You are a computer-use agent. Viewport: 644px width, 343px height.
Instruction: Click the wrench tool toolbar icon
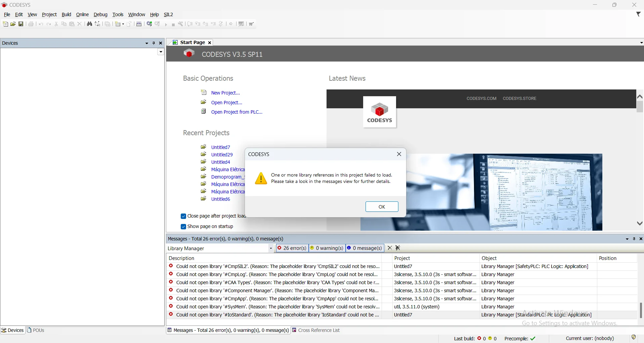point(181,24)
